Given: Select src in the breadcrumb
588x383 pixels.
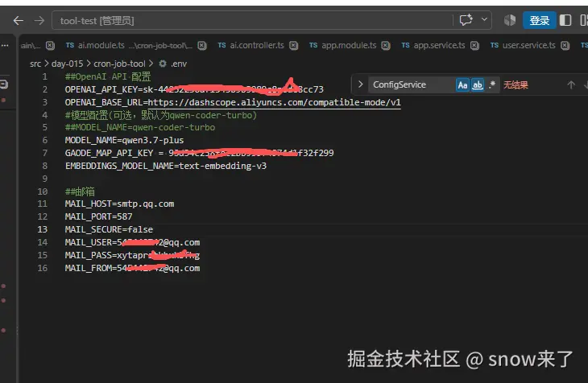Looking at the screenshot, I should 35,64.
